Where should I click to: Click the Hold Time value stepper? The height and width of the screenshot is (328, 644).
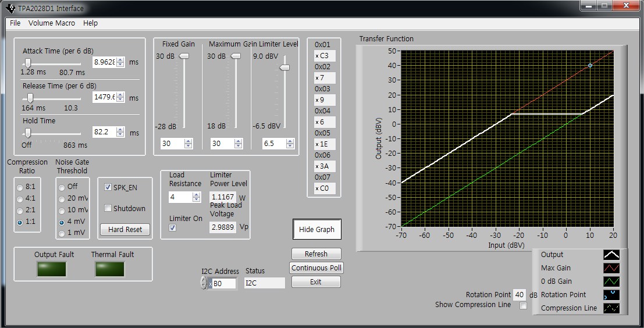[x=120, y=132]
